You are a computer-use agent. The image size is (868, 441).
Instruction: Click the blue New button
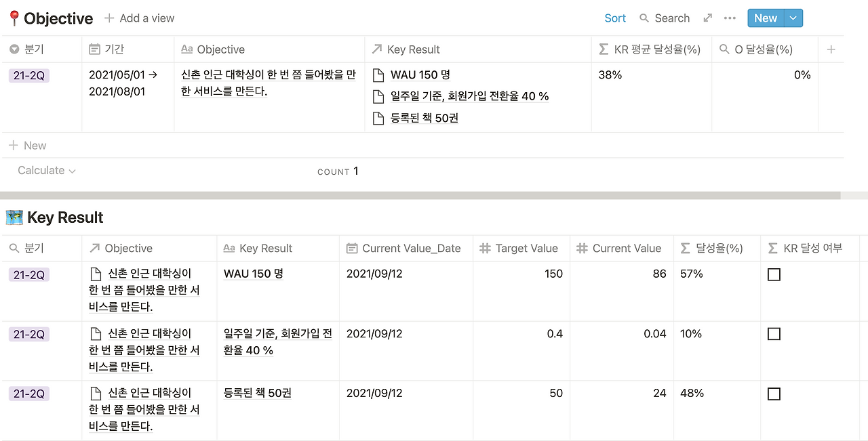tap(766, 18)
